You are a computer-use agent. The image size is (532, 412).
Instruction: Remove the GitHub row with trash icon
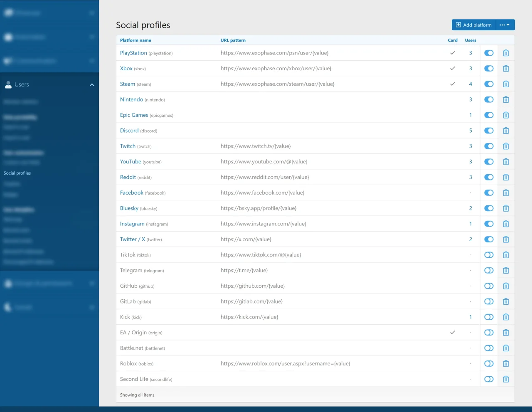[506, 286]
